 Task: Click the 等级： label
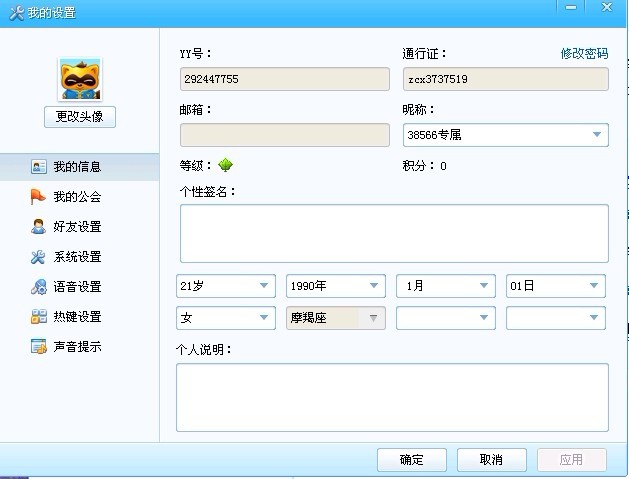point(195,165)
